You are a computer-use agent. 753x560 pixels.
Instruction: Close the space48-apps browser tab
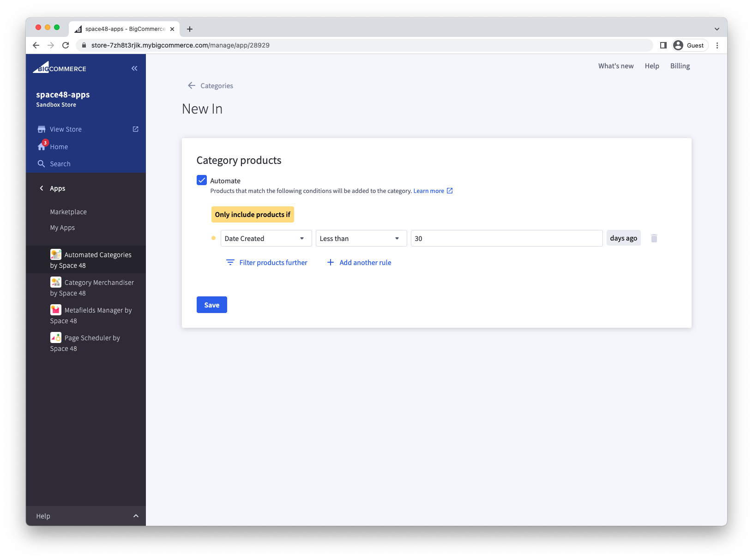[x=172, y=29]
